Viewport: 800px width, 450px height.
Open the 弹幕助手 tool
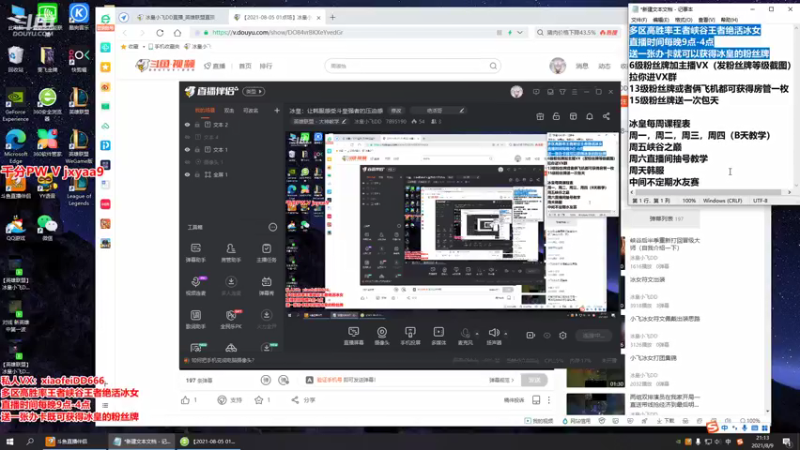[195, 253]
